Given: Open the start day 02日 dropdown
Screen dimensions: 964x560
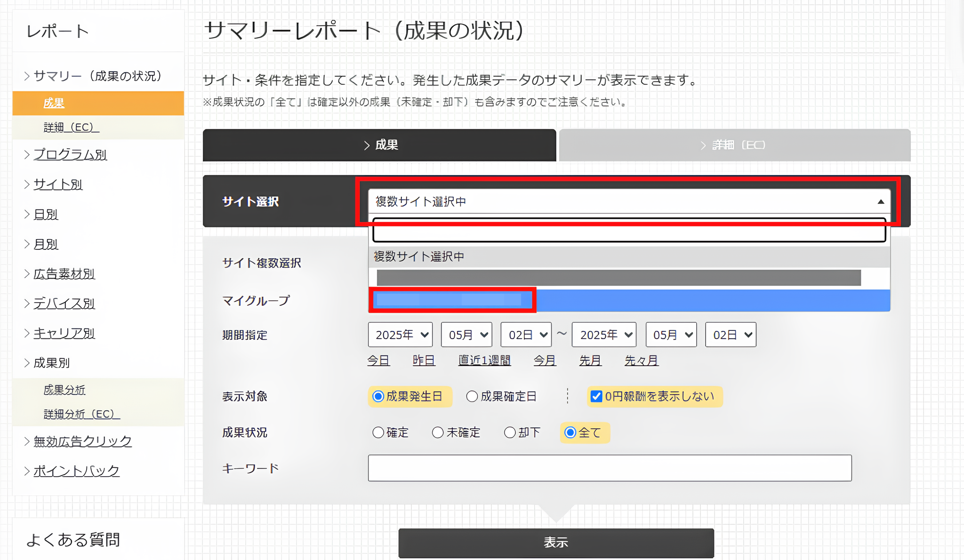Looking at the screenshot, I should (525, 335).
